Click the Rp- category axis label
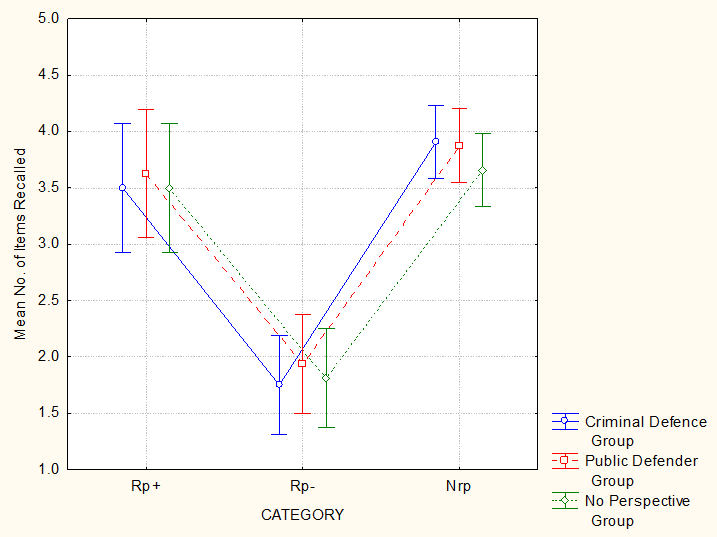This screenshot has width=717, height=537. [x=302, y=486]
